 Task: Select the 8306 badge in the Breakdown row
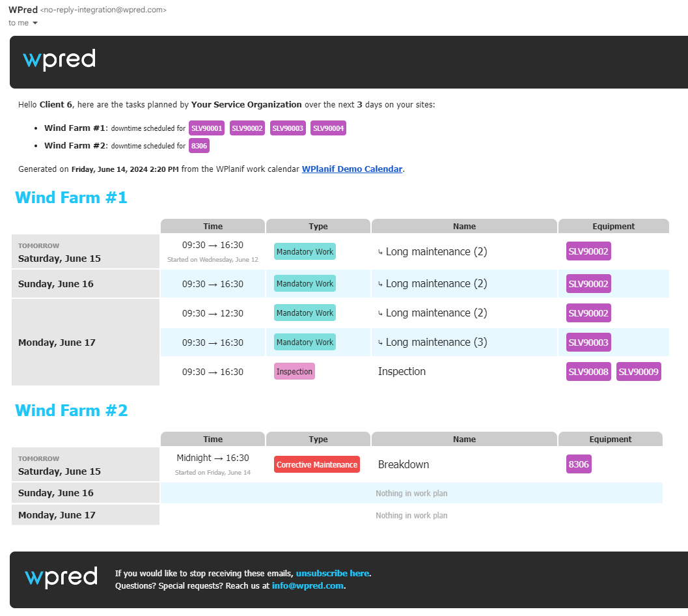(x=579, y=464)
